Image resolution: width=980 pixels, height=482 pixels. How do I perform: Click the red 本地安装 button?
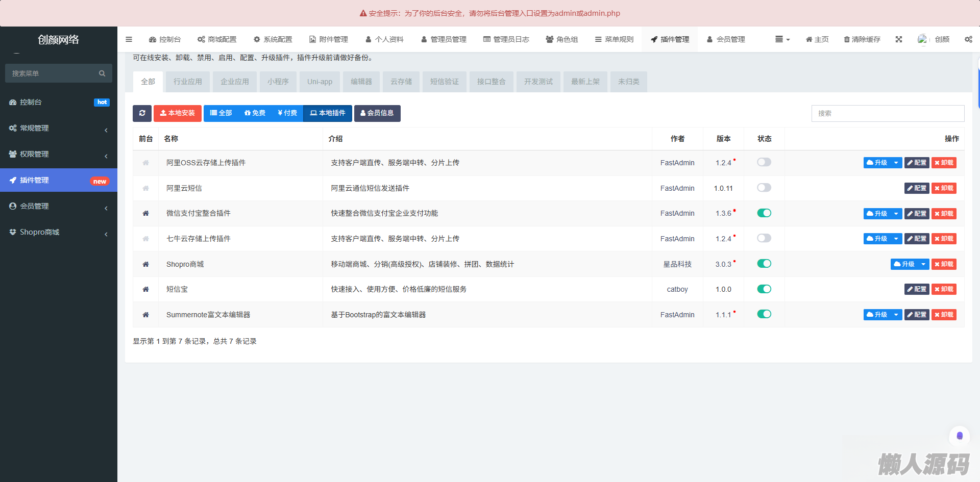click(x=177, y=113)
